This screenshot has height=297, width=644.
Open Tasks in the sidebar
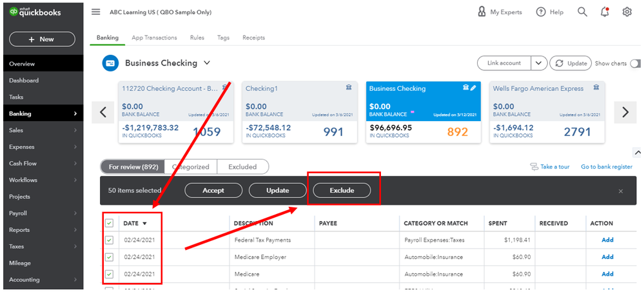coord(42,97)
